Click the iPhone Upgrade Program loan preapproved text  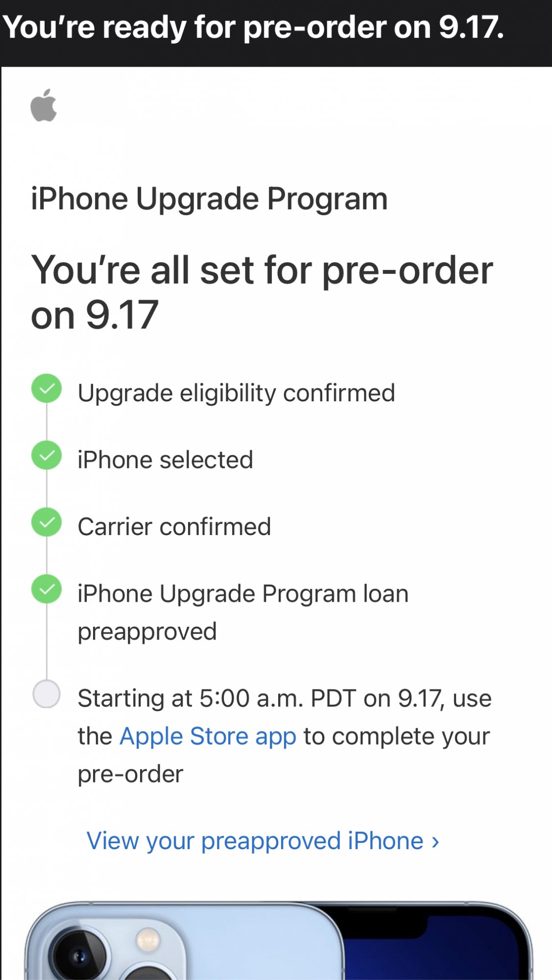tap(243, 612)
